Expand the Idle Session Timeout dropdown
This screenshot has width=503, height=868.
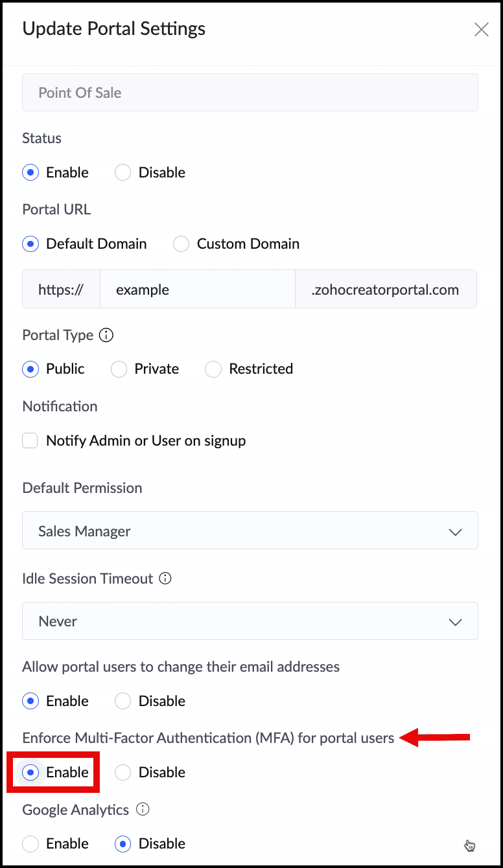(250, 621)
